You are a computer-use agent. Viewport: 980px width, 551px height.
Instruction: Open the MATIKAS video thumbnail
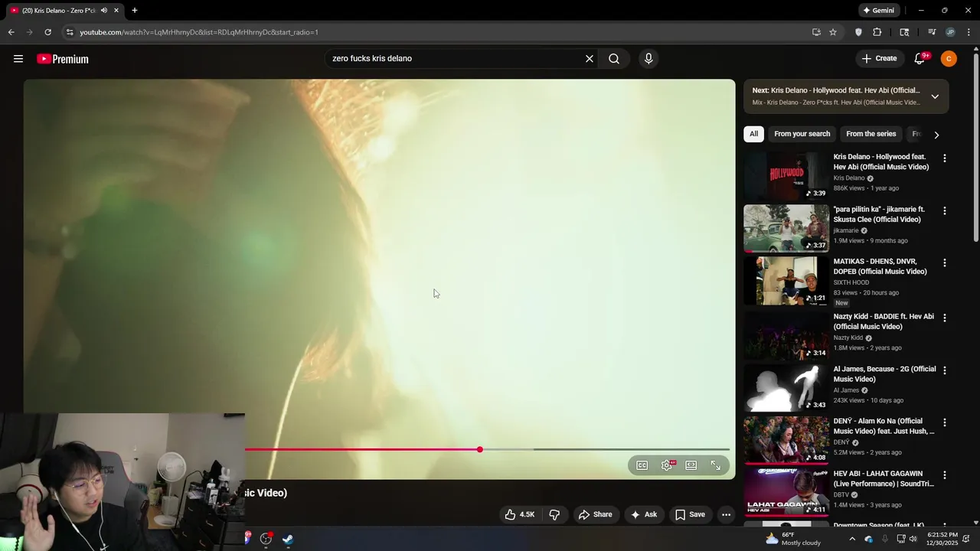786,281
